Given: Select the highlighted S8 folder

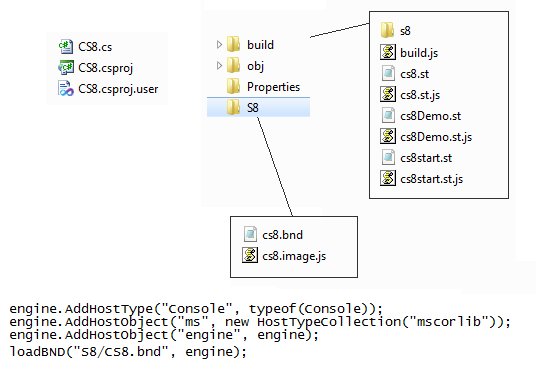Looking at the screenshot, I should coord(258,107).
